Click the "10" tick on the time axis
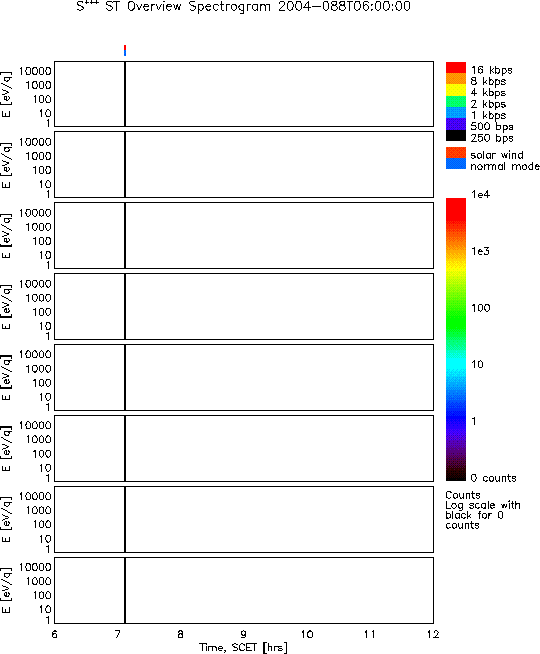Viewport: 540px width, 654px height. [307, 634]
